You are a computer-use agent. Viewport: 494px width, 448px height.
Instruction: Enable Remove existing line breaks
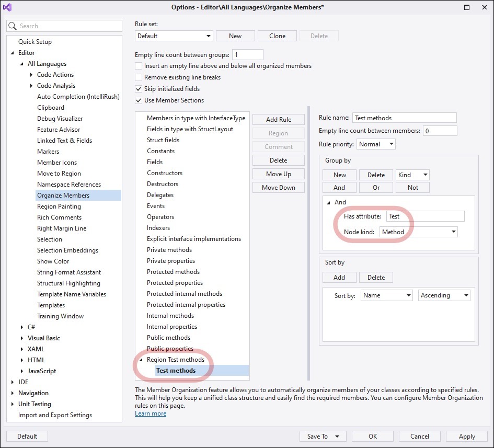139,77
